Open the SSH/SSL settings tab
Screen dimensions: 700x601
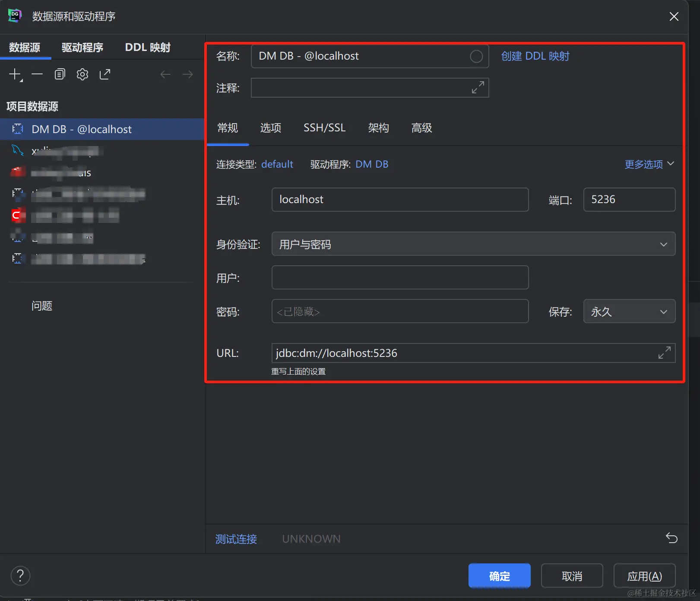click(325, 128)
